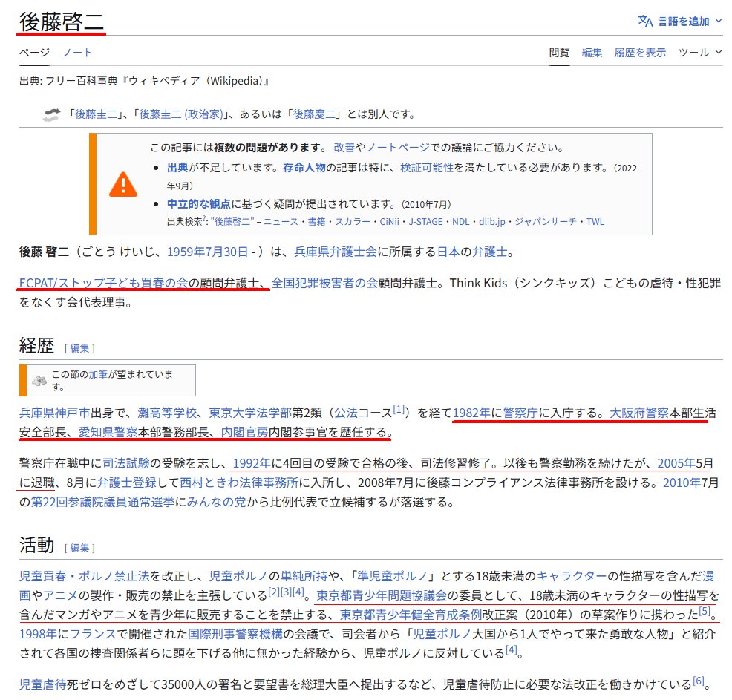The height and width of the screenshot is (700, 732).
Task: Open the 兵庫県弁護士会 link
Action: coord(335,252)
